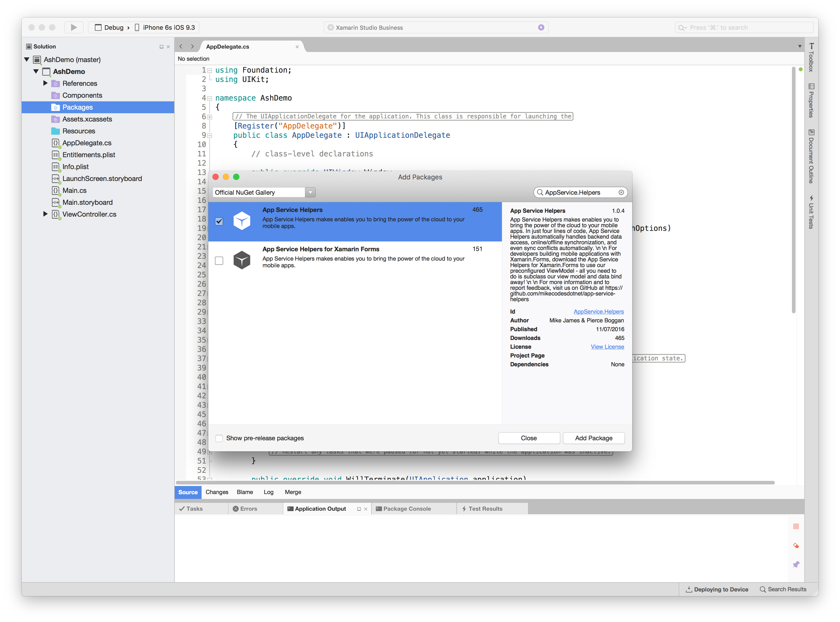Open Search Results in status bar

click(783, 589)
